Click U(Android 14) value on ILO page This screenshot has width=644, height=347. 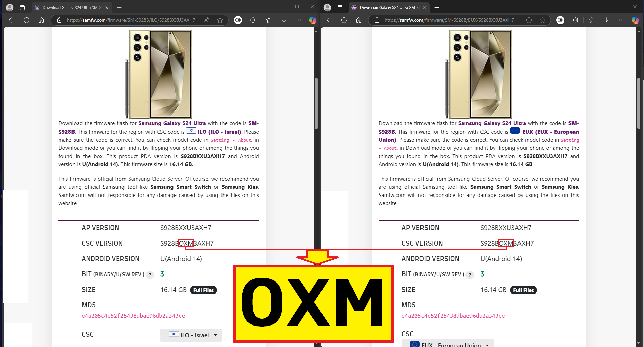pos(181,259)
